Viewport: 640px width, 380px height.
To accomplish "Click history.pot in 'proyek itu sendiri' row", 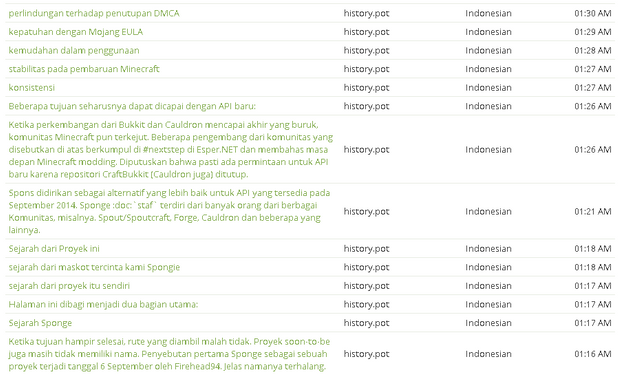I will pyautogui.click(x=366, y=286).
